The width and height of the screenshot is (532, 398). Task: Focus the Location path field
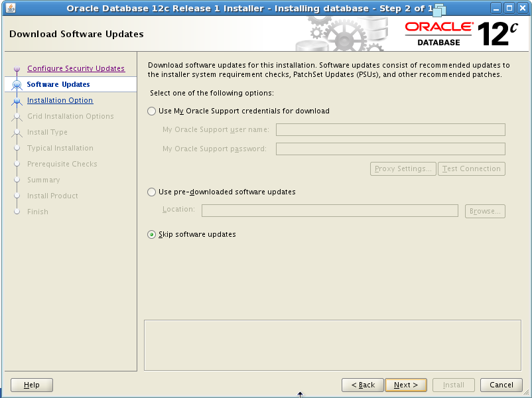point(330,211)
